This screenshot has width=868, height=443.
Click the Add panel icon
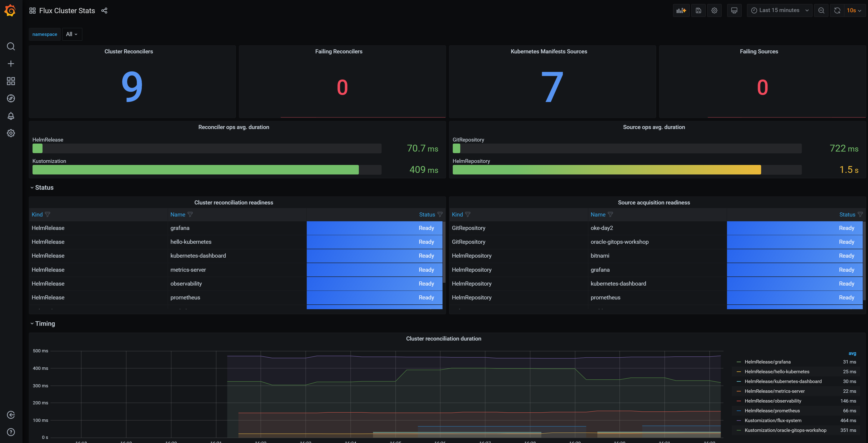[681, 10]
